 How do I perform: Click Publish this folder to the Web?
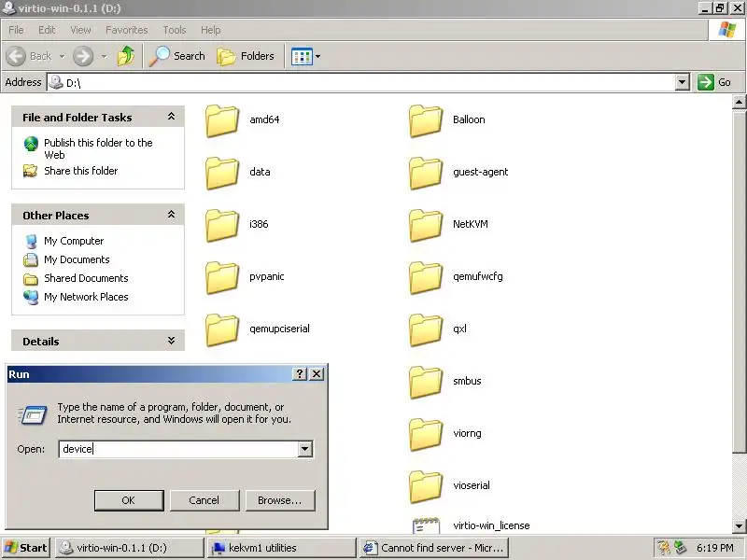[98, 148]
